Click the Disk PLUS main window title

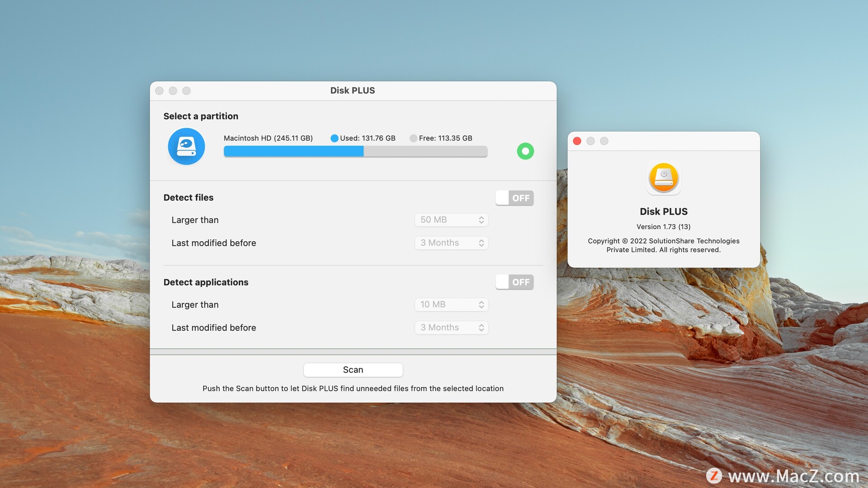click(x=353, y=90)
